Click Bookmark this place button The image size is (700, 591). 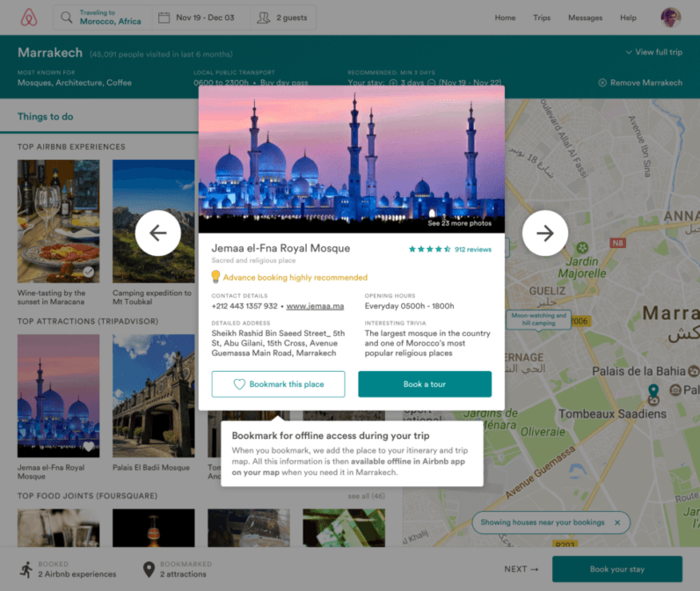coord(278,384)
